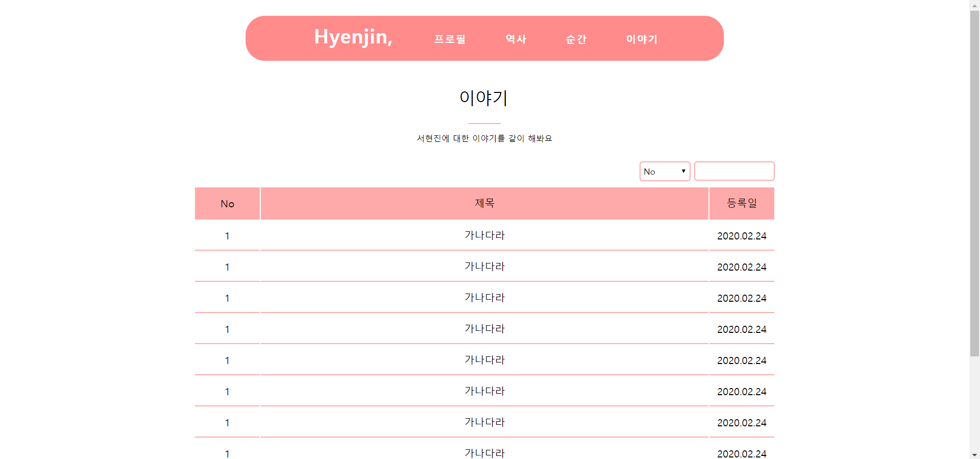Viewport: 980px width, 459px height.
Task: Open the 역사 menu item
Action: (x=516, y=39)
